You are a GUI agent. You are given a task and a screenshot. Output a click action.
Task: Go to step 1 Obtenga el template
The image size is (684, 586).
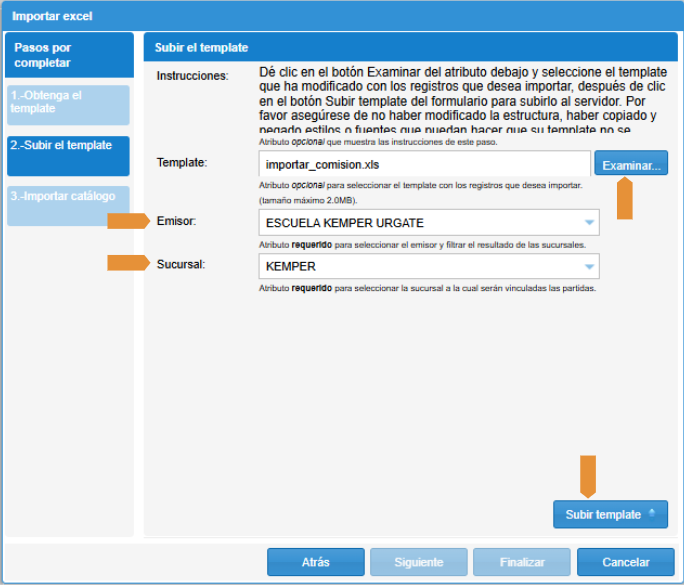coord(68,102)
